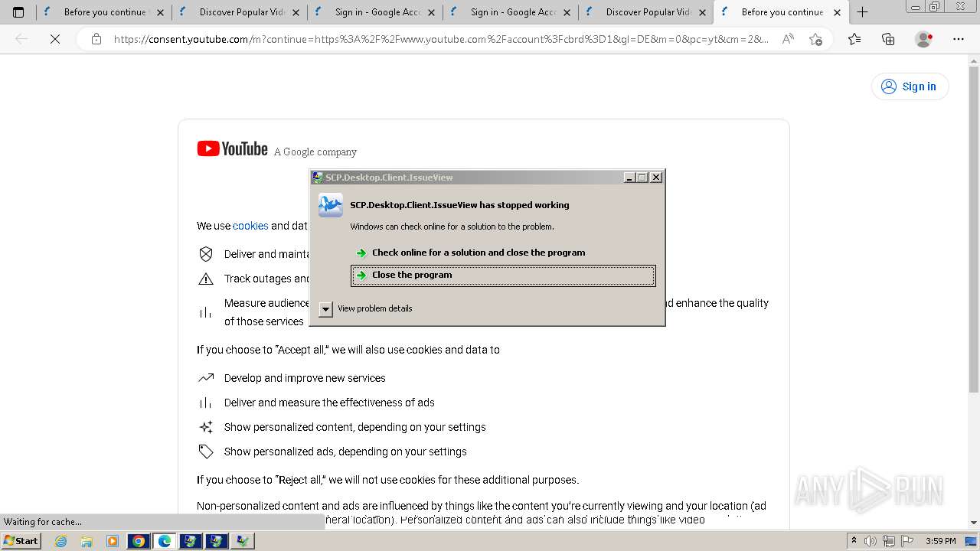
Task: Close the crash dialog with X
Action: pyautogui.click(x=656, y=178)
